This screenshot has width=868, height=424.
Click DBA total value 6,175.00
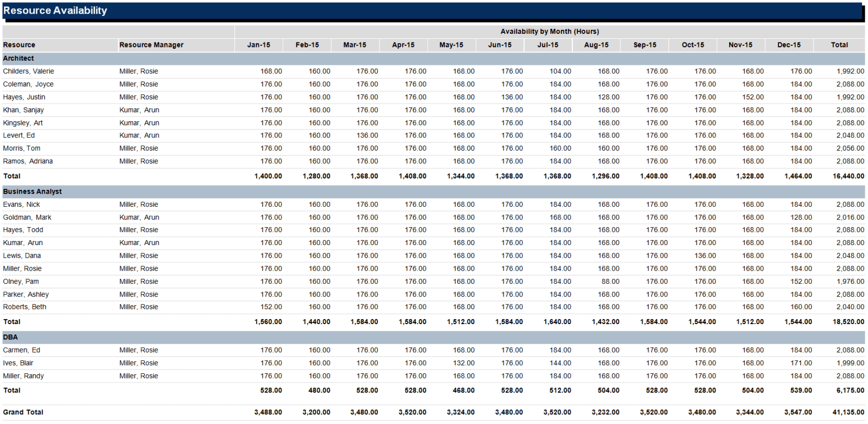click(x=850, y=391)
